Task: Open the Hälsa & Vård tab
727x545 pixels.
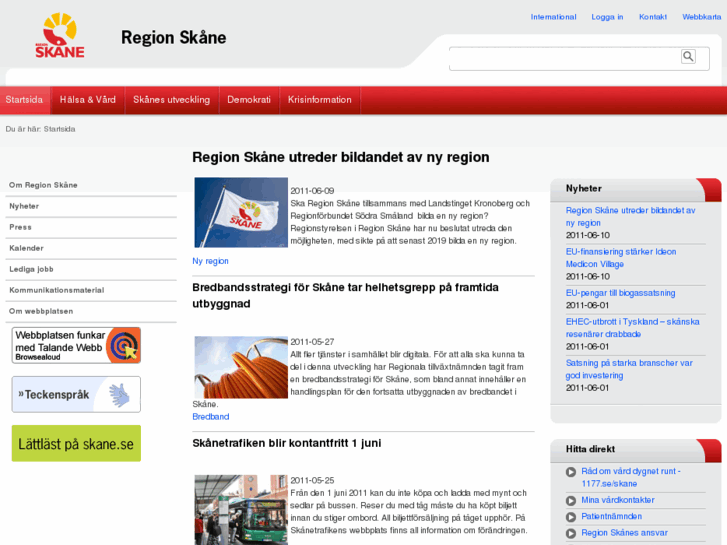Action: (x=88, y=100)
